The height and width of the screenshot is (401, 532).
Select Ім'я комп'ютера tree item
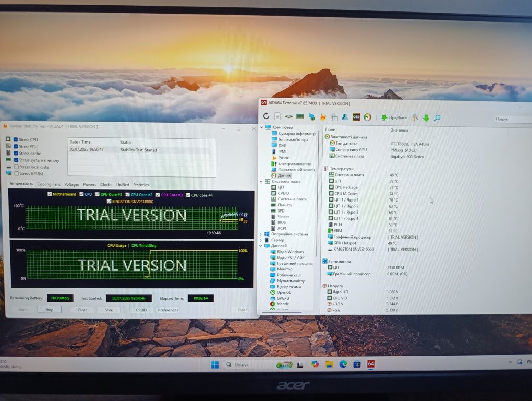click(290, 139)
